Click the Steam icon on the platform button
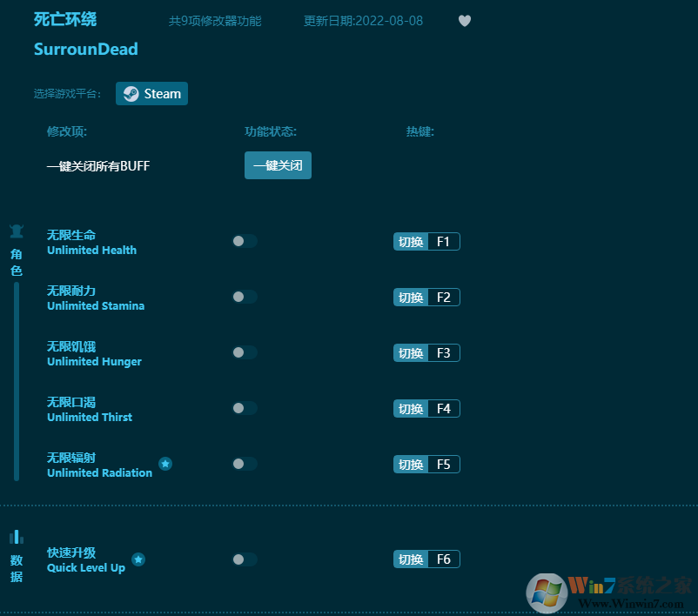Viewport: 698px width, 616px height. pos(131,93)
